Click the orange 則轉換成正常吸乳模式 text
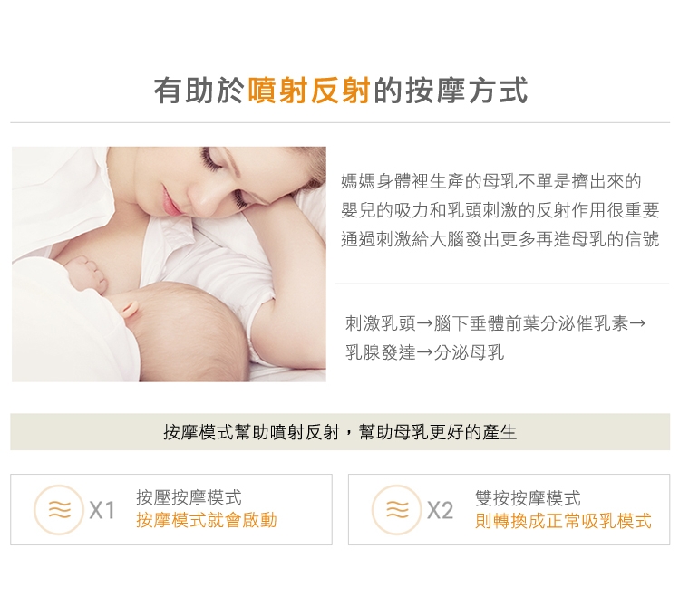 click(563, 521)
